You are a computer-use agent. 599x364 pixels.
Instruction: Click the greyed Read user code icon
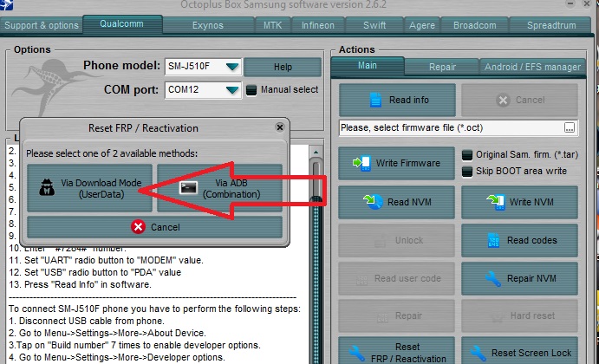click(361, 279)
